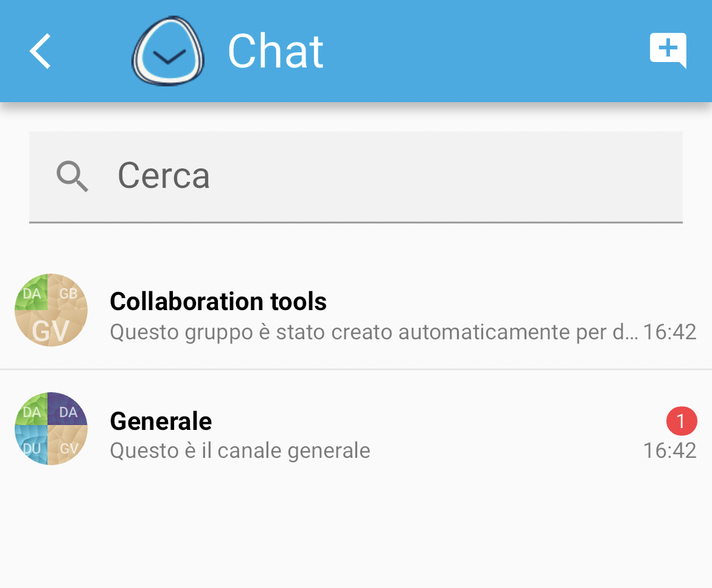Select the Collaboration tools chat name
This screenshot has height=588, width=712.
pyautogui.click(x=218, y=301)
